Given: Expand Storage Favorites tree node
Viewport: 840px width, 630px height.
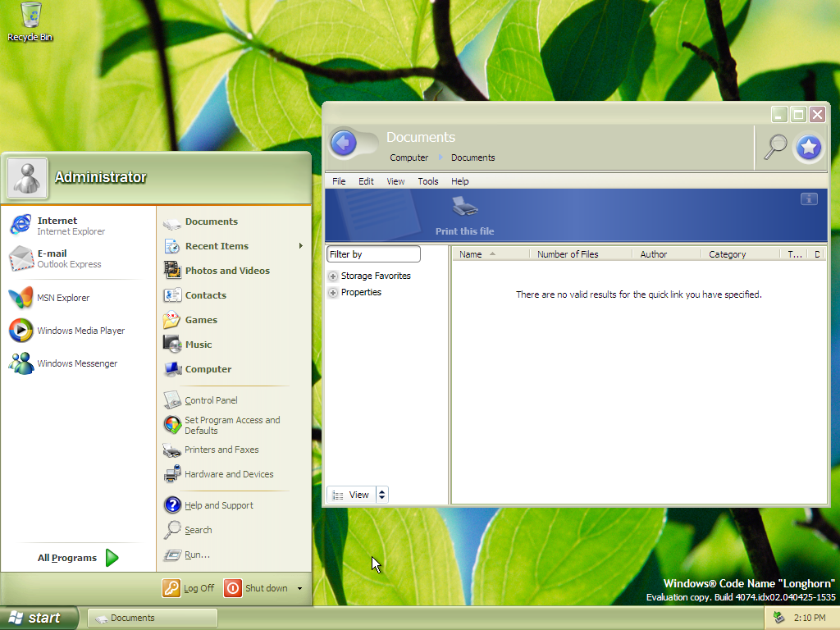Looking at the screenshot, I should tap(333, 276).
